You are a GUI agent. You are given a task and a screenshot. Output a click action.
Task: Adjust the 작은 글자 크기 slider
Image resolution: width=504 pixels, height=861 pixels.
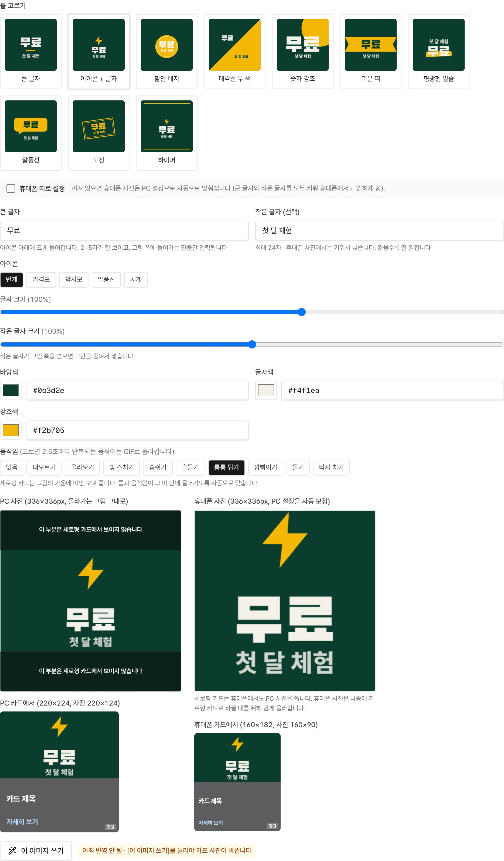click(252, 344)
